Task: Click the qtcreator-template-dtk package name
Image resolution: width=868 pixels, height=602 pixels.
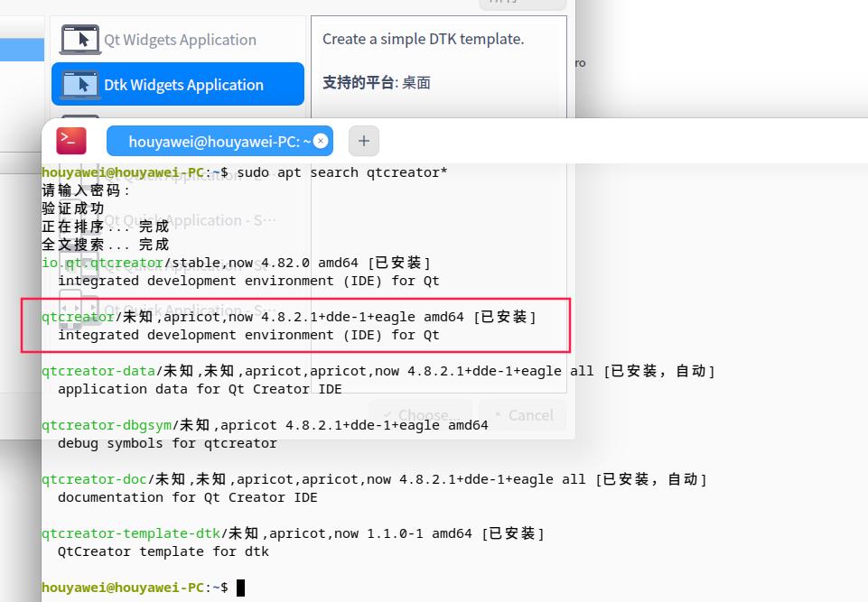Action: pos(130,533)
